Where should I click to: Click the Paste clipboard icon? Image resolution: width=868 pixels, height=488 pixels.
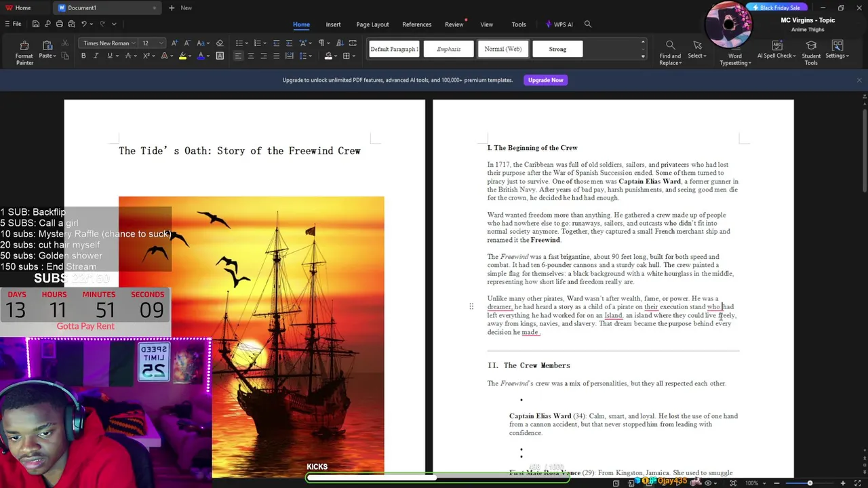coord(47,45)
